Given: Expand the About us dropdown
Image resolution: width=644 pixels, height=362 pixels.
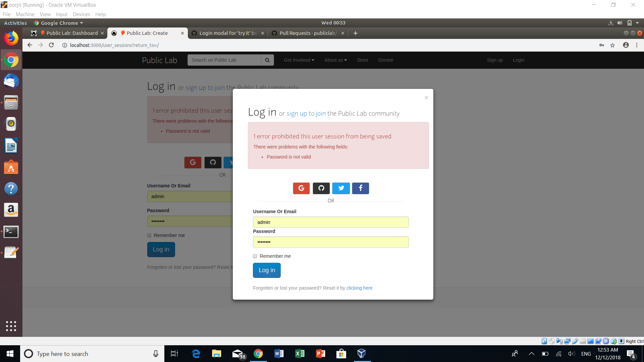Looking at the screenshot, I should point(335,60).
